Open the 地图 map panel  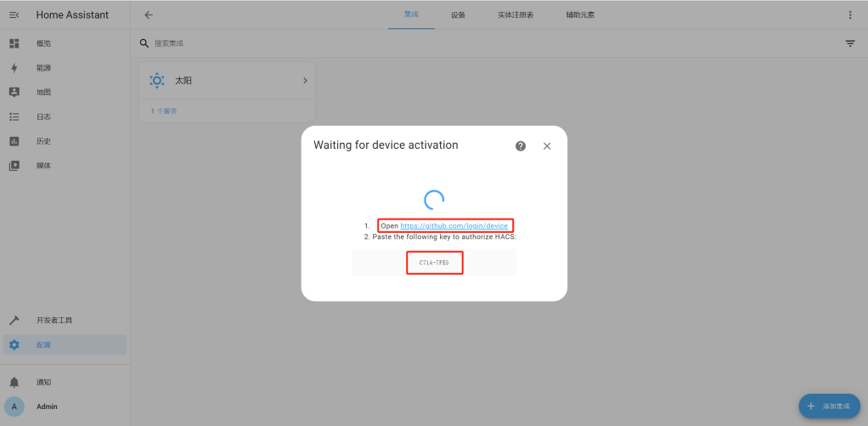coord(43,92)
